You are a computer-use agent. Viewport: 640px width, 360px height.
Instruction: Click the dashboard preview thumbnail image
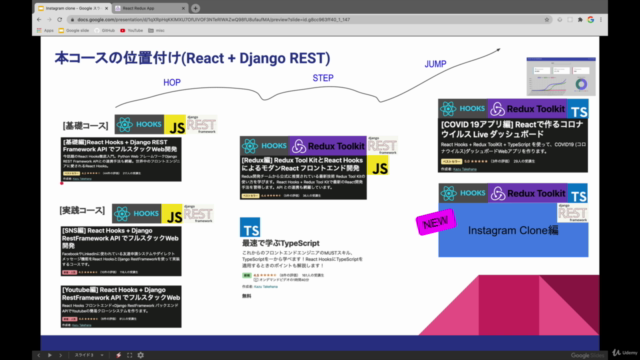coord(561,77)
